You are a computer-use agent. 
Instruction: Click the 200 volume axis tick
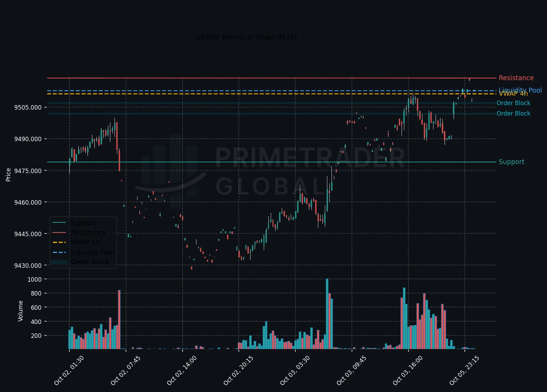pyautogui.click(x=36, y=336)
